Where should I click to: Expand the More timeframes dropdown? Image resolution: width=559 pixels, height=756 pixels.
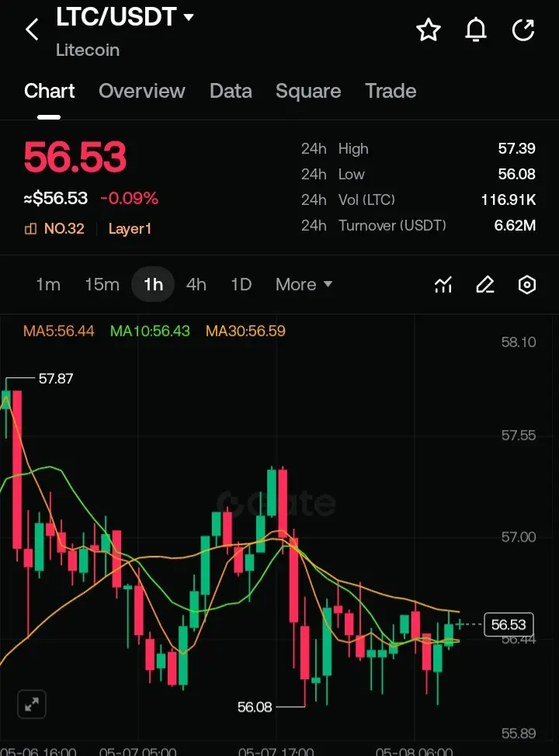(x=304, y=284)
